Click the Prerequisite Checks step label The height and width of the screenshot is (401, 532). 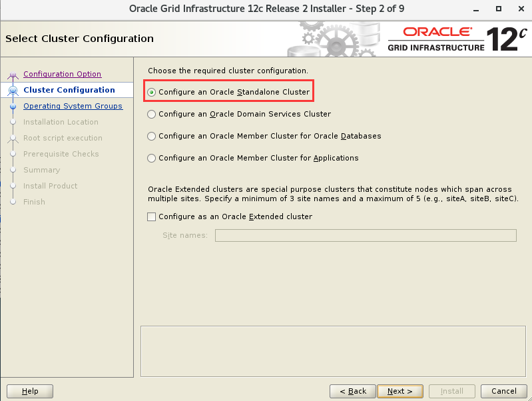pos(61,154)
